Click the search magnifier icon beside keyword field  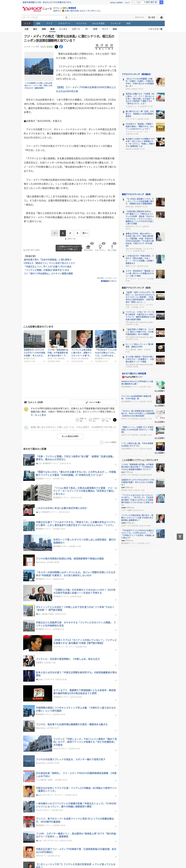(x=66, y=17)
